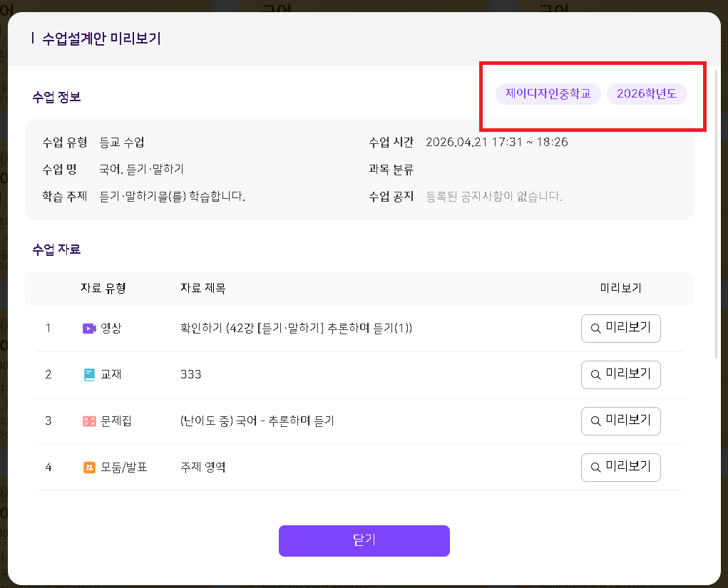Click the 확인하기 (42강) video title
Image resolution: width=728 pixels, height=588 pixels.
point(297,329)
